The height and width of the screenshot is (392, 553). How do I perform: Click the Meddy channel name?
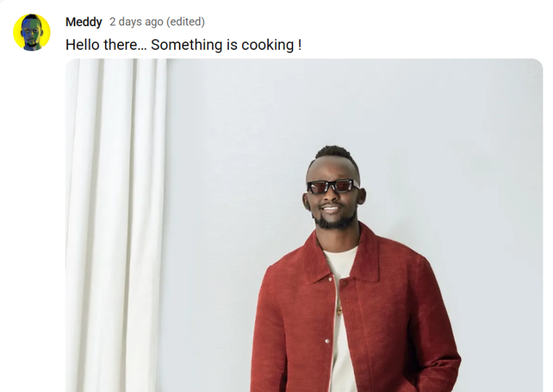84,22
